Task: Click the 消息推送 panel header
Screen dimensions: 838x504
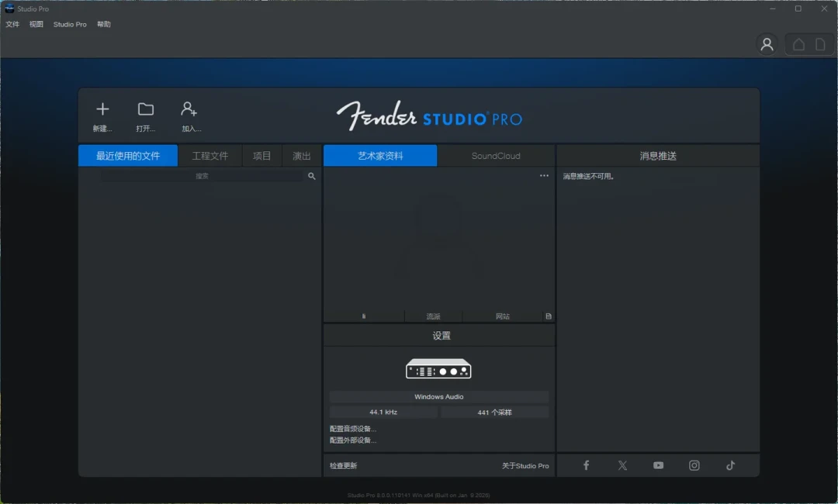Action: (x=658, y=155)
